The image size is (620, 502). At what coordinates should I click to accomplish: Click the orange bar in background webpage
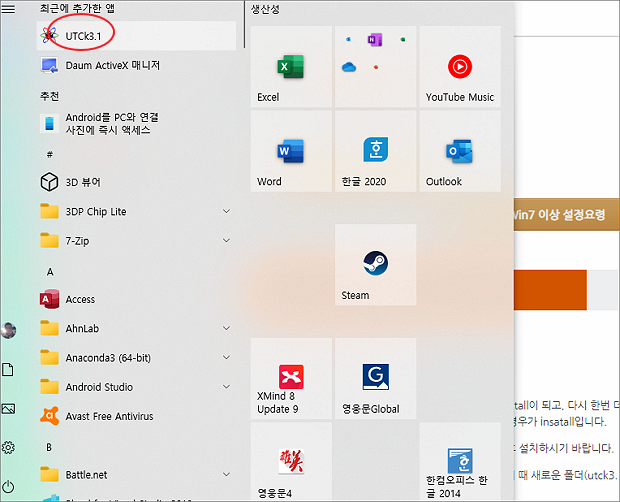tap(550, 290)
